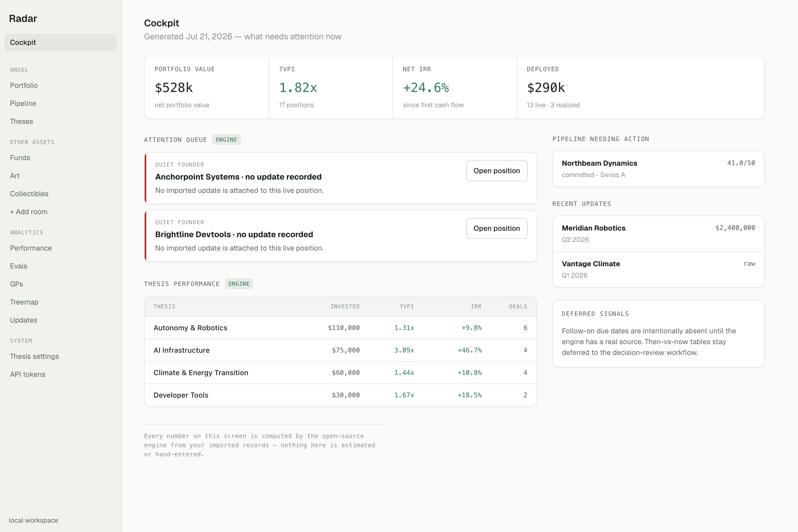This screenshot has height=532, width=798.
Task: Select the AI Infrastructure thesis row
Action: tap(340, 350)
